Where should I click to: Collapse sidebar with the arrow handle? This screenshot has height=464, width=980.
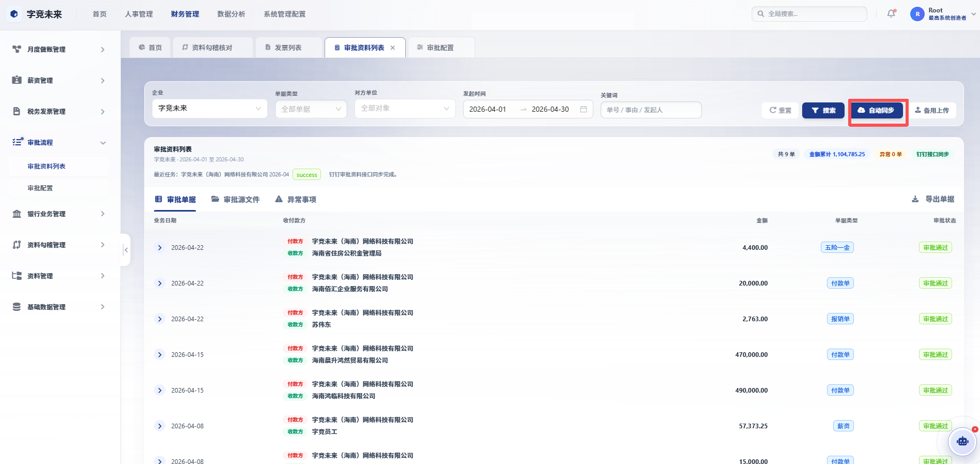point(126,250)
